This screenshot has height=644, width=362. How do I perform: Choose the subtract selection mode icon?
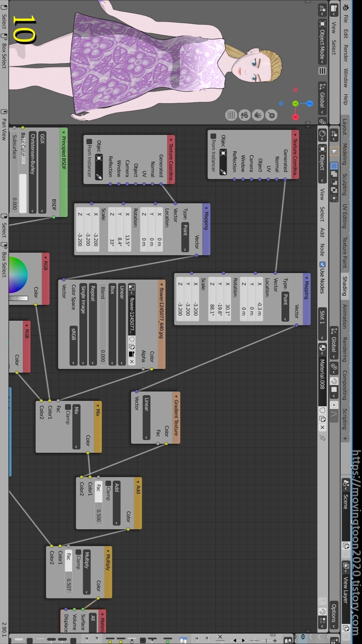[334, 182]
